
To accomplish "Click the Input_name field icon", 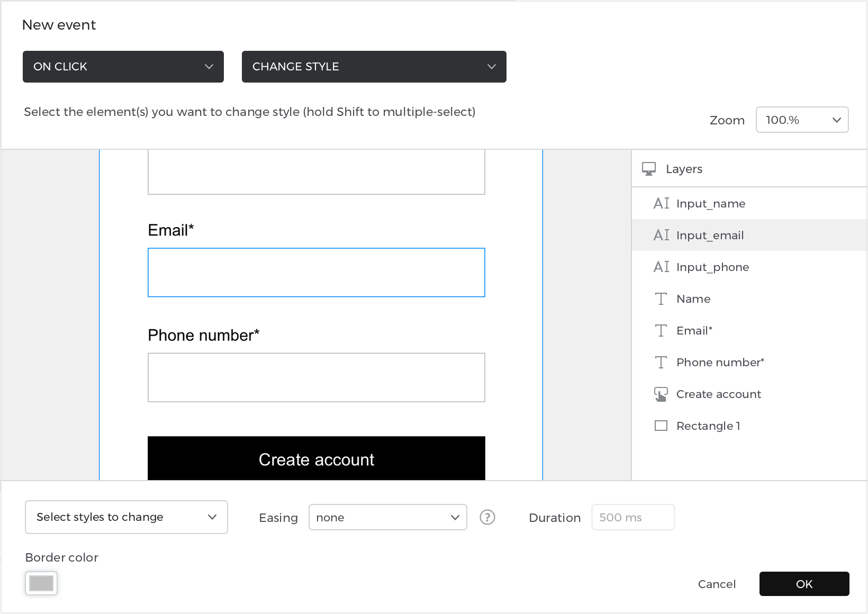I will 661,203.
